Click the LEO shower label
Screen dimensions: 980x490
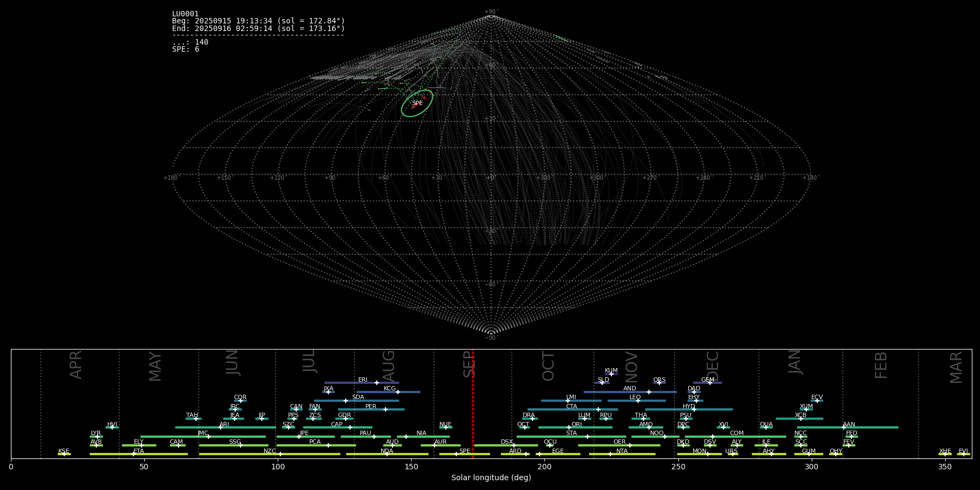click(635, 397)
